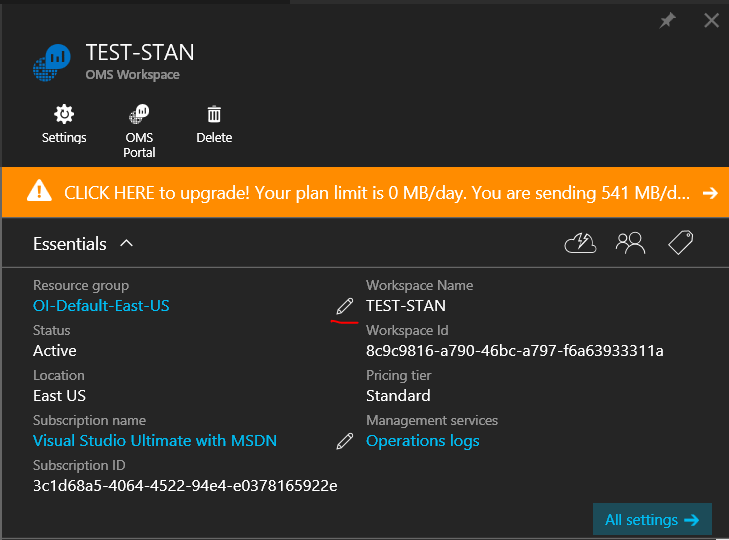This screenshot has height=540, width=729.
Task: Close the TEST-STAN blade
Action: tap(712, 21)
